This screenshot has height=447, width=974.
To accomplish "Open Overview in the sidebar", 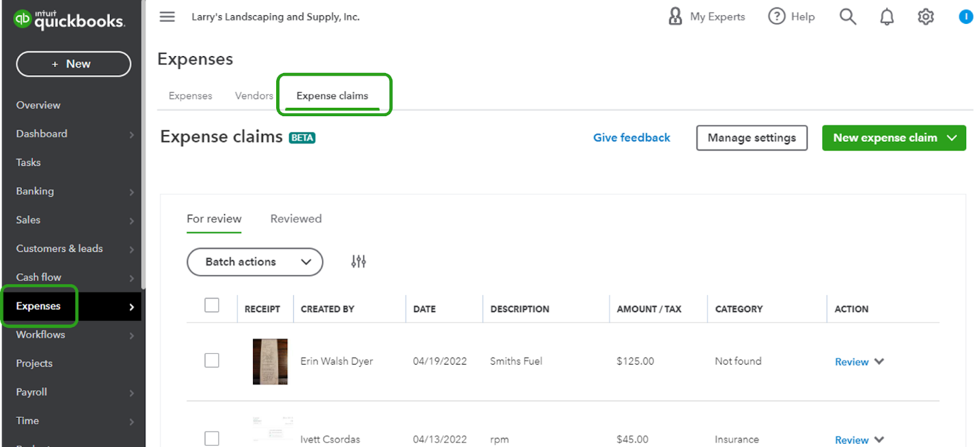I will (x=39, y=105).
